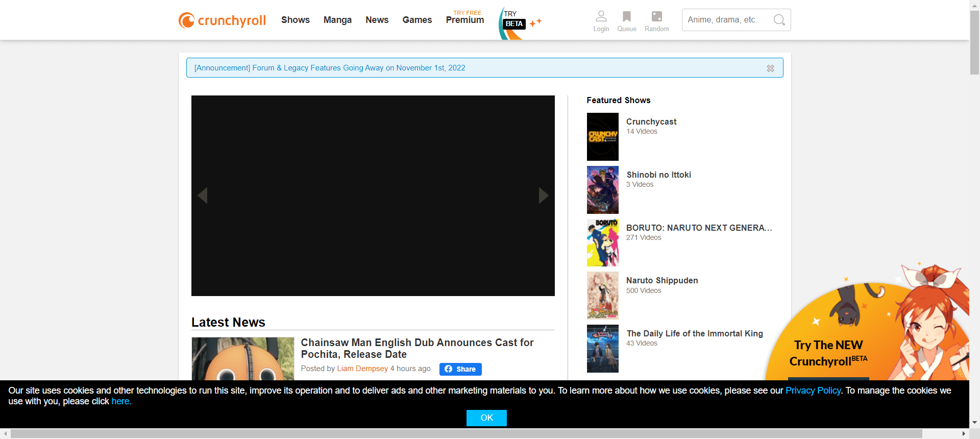Click the Boruto show thumbnail
The width and height of the screenshot is (980, 439).
602,243
